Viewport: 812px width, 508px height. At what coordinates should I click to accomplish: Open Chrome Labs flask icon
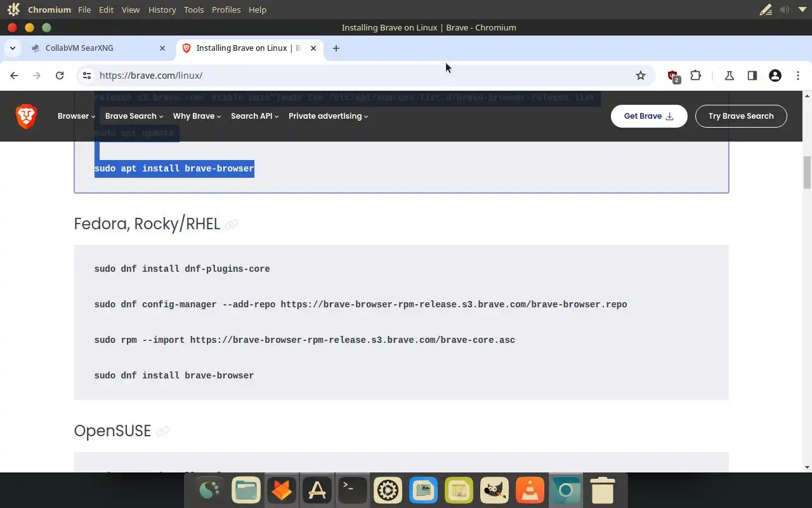pyautogui.click(x=730, y=76)
